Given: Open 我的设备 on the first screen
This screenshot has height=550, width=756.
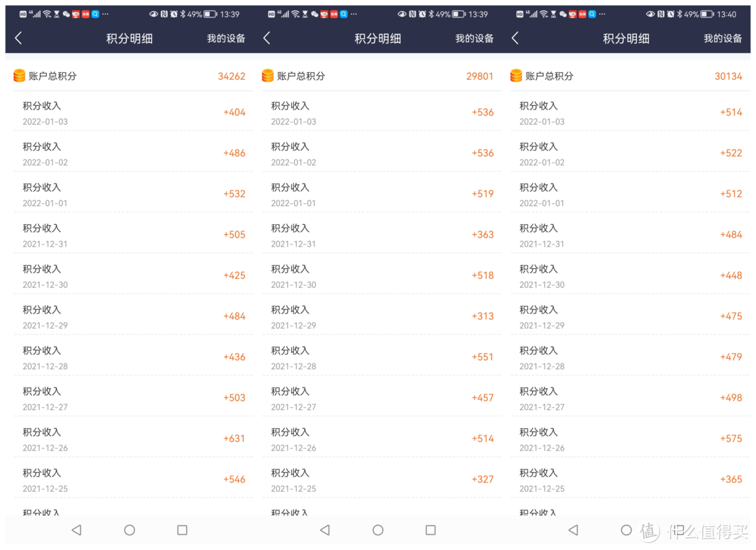Looking at the screenshot, I should click(x=225, y=39).
